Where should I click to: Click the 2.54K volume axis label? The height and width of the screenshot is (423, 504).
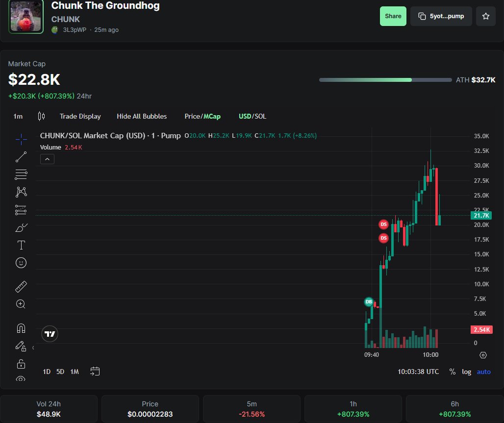[481, 329]
